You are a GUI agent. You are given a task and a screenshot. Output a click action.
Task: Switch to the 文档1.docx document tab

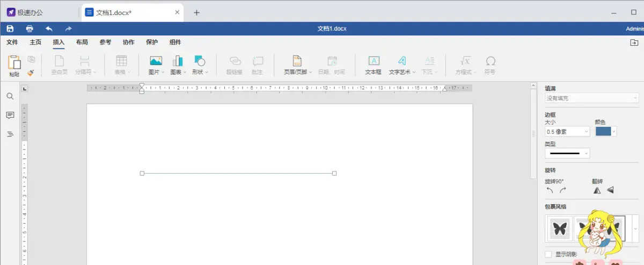pos(133,12)
